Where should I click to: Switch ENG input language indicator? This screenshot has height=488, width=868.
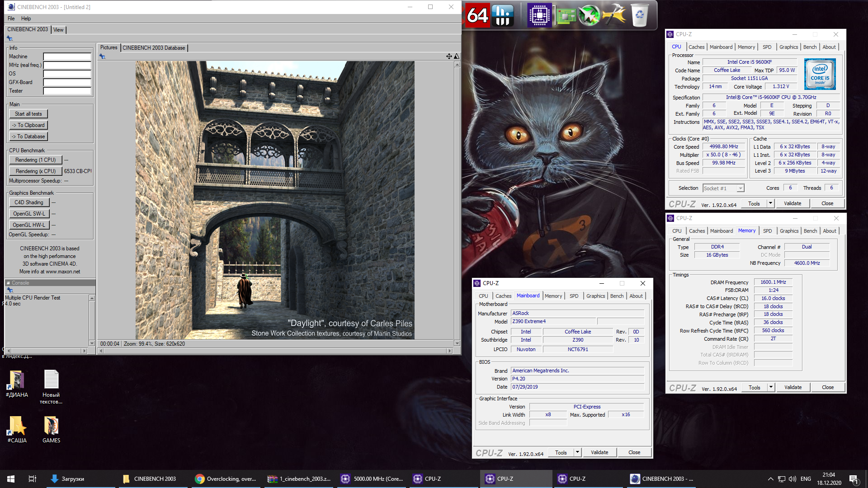point(806,479)
